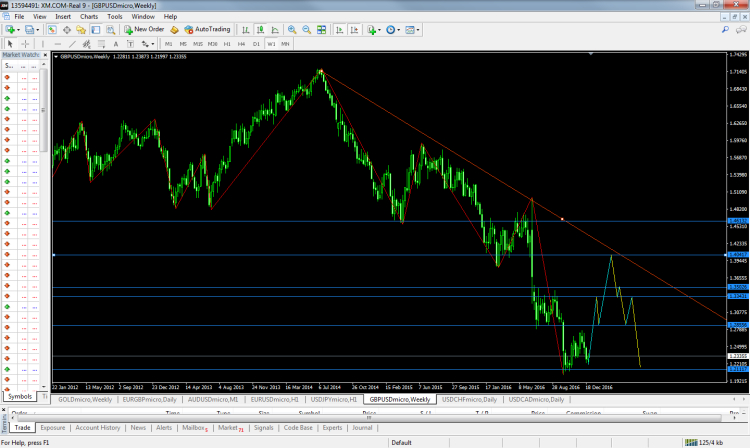Open the Journal terminal tab
The width and height of the screenshot is (750, 448).
[x=362, y=427]
